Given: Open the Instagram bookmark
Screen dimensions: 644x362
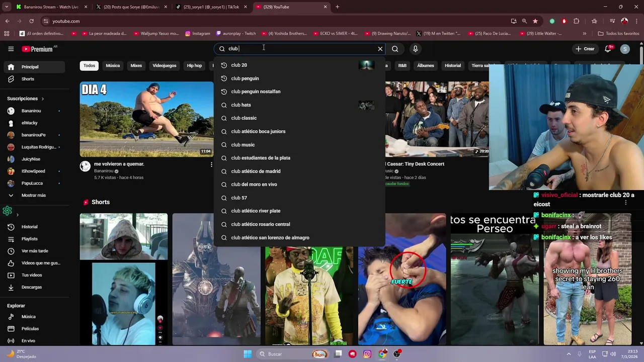Looking at the screenshot, I should 198,34.
